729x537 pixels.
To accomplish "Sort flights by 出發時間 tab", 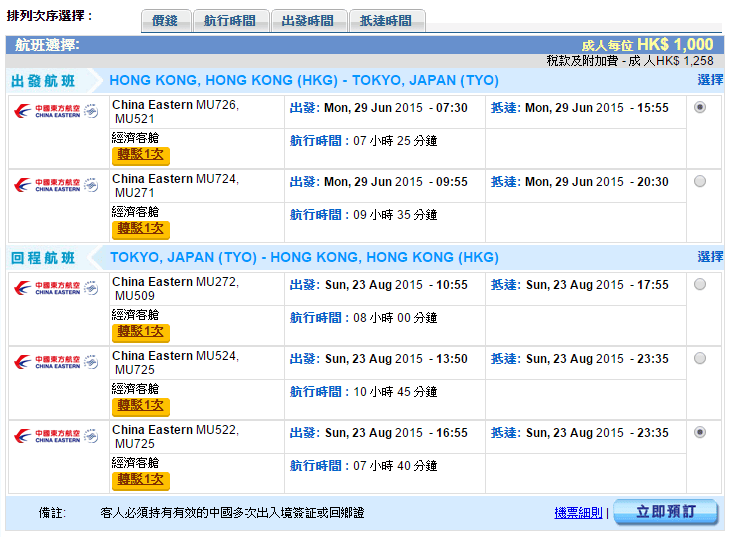I will pyautogui.click(x=308, y=21).
